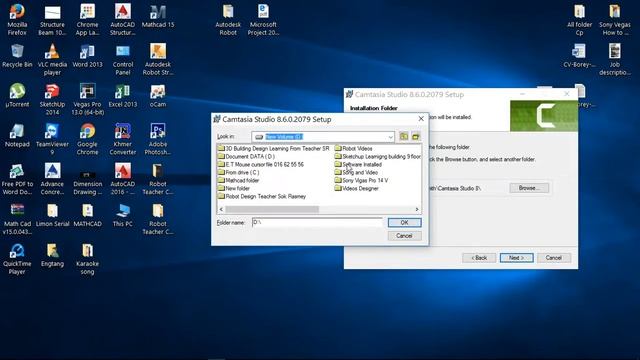Image resolution: width=640 pixels, height=360 pixels.
Task: Open the Structure Beam desktop icon
Action: point(52,20)
